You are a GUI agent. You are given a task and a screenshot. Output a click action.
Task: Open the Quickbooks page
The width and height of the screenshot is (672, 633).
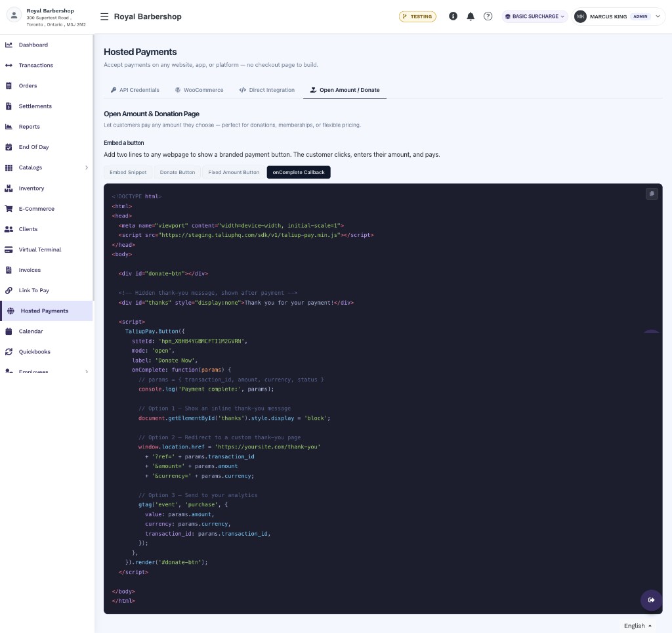[35, 352]
